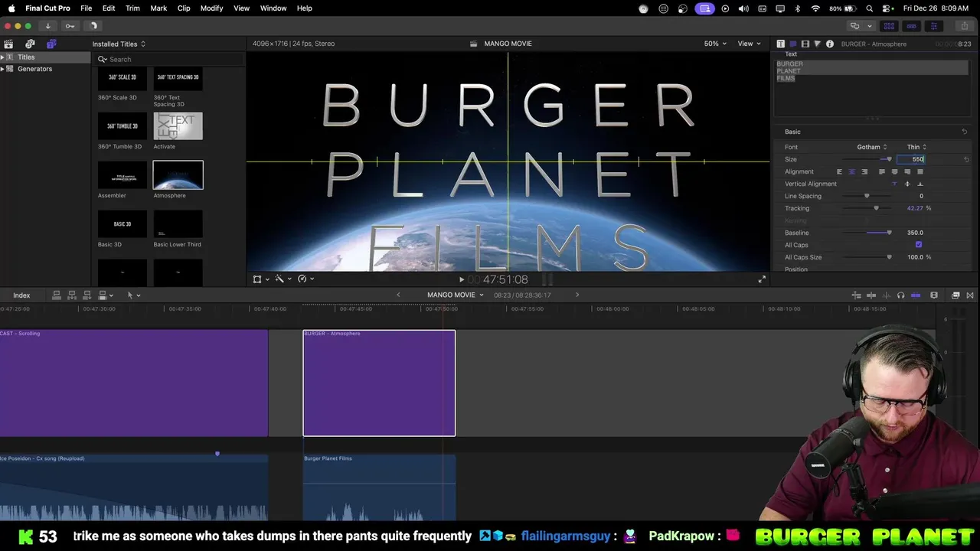Open the Modify menu
This screenshot has width=980, height=551.
(212, 8)
